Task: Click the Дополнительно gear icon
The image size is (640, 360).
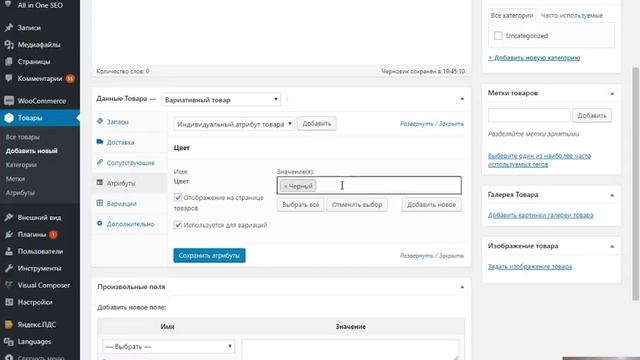Action: click(x=100, y=223)
